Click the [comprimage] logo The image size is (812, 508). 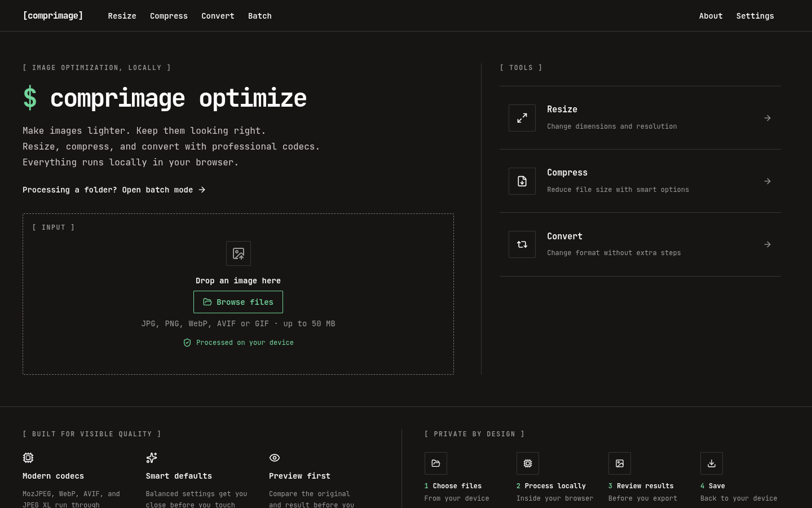pos(53,16)
